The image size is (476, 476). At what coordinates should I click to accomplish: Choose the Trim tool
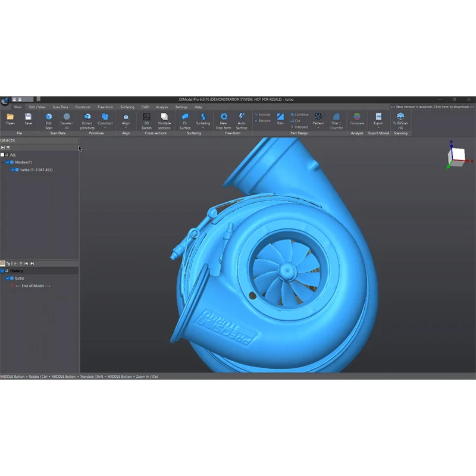click(280, 119)
